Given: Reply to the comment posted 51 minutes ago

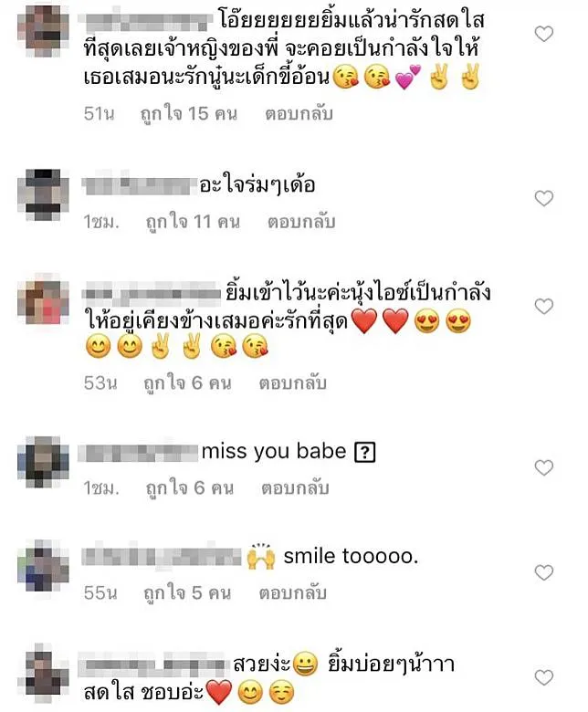Looking at the screenshot, I should [x=299, y=113].
